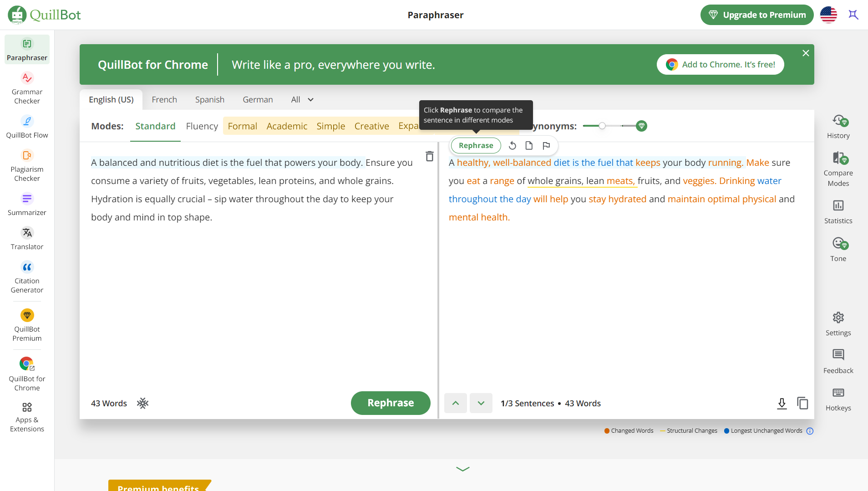Open the Summarizer tool
The height and width of the screenshot is (491, 868).
click(x=27, y=204)
